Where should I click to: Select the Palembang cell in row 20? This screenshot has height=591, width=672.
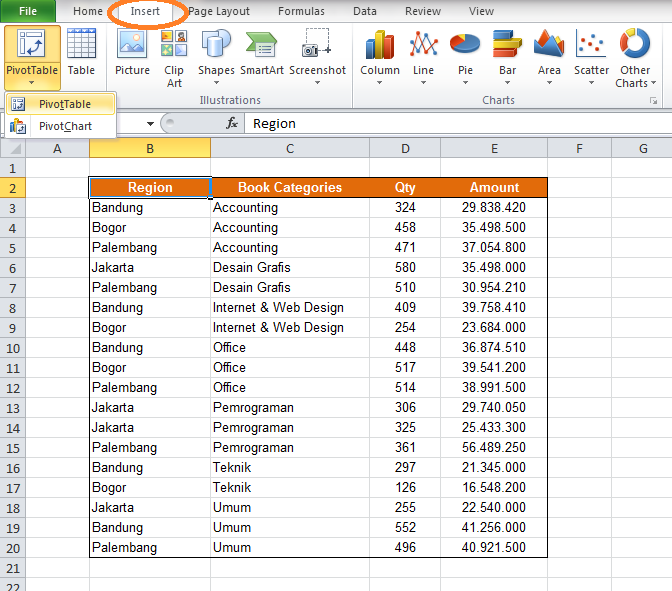pos(150,547)
